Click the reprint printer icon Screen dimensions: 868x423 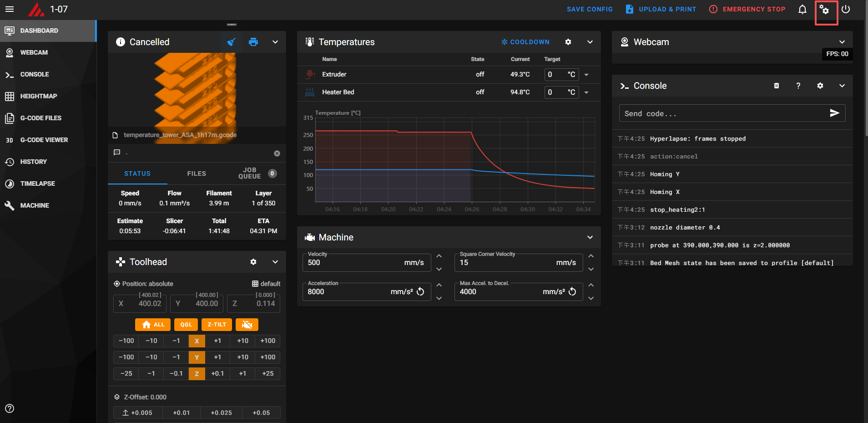tap(253, 42)
